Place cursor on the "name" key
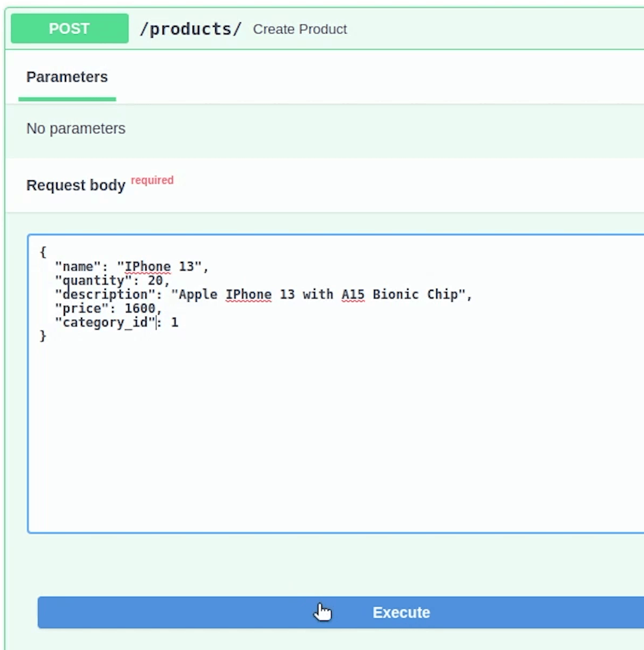Viewport: 644px width, 650px height. pyautogui.click(x=78, y=267)
